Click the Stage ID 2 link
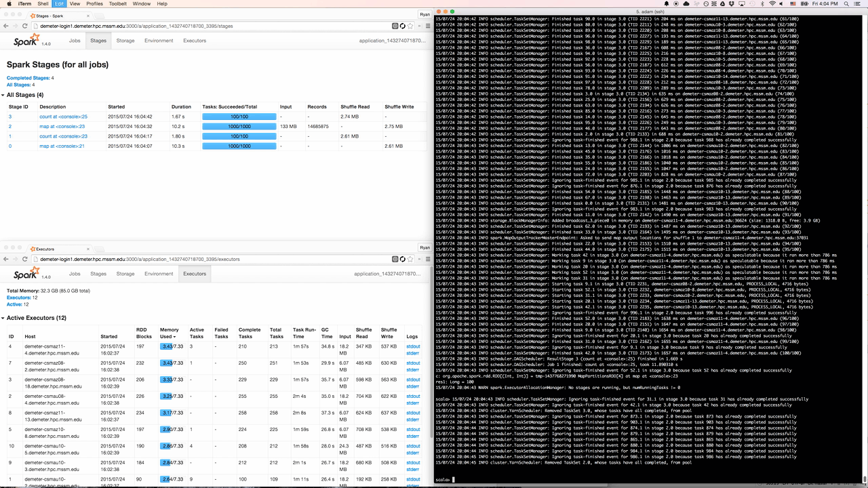Image resolution: width=868 pixels, height=488 pixels. tap(10, 127)
